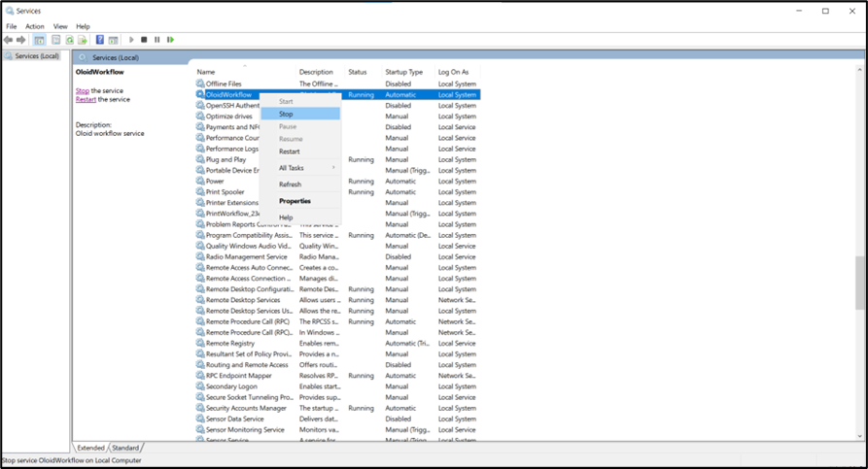Screen dimensions: 868x469
Task: Select the Plug and Play service
Action: click(x=337, y=159)
